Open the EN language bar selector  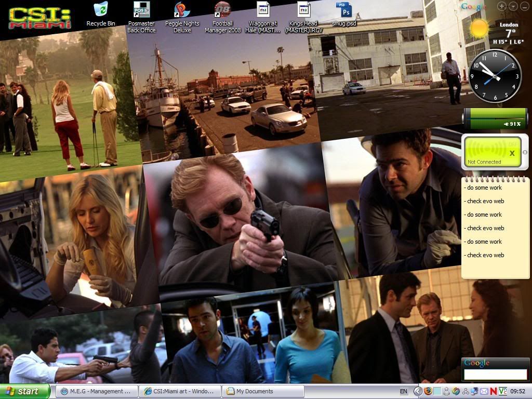point(403,391)
